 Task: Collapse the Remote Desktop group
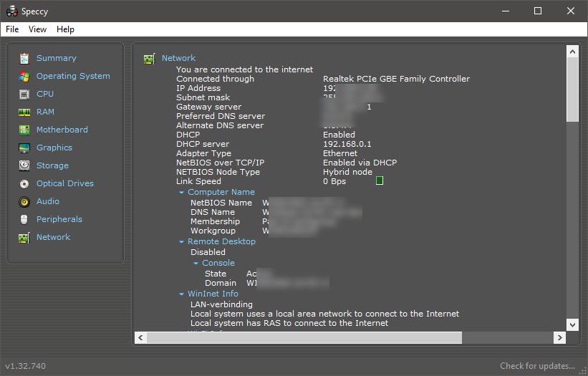click(x=181, y=242)
